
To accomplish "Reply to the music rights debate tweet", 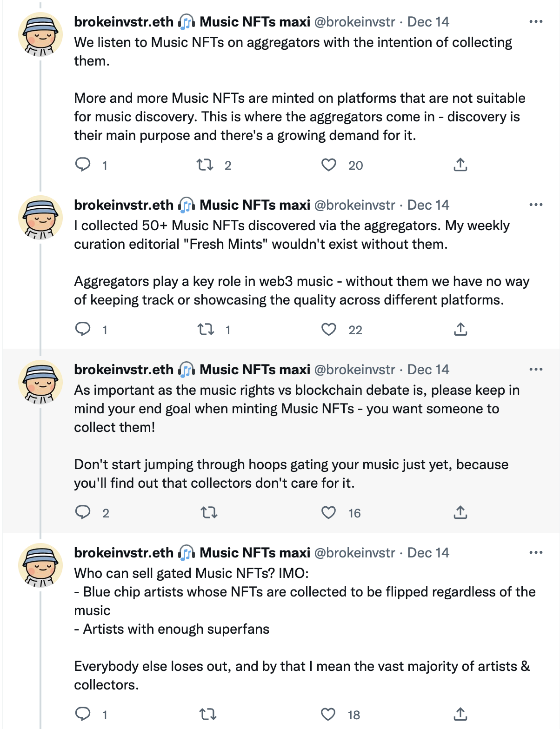I will click(x=83, y=512).
